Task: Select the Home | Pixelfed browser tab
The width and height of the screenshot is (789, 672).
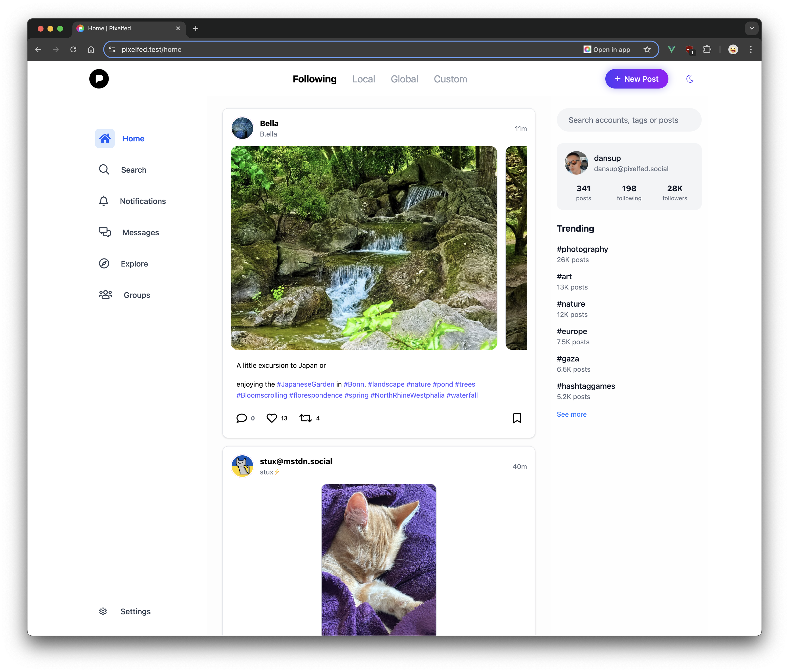Action: pos(129,29)
